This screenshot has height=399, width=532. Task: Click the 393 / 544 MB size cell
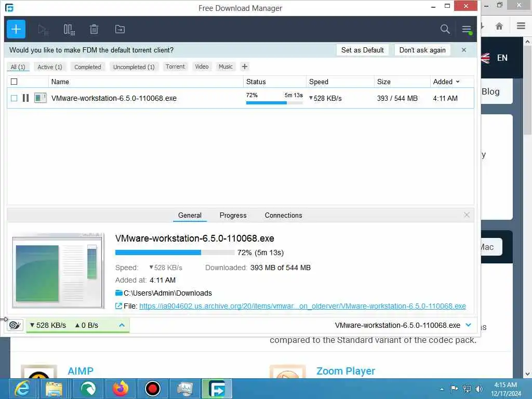tap(397, 98)
